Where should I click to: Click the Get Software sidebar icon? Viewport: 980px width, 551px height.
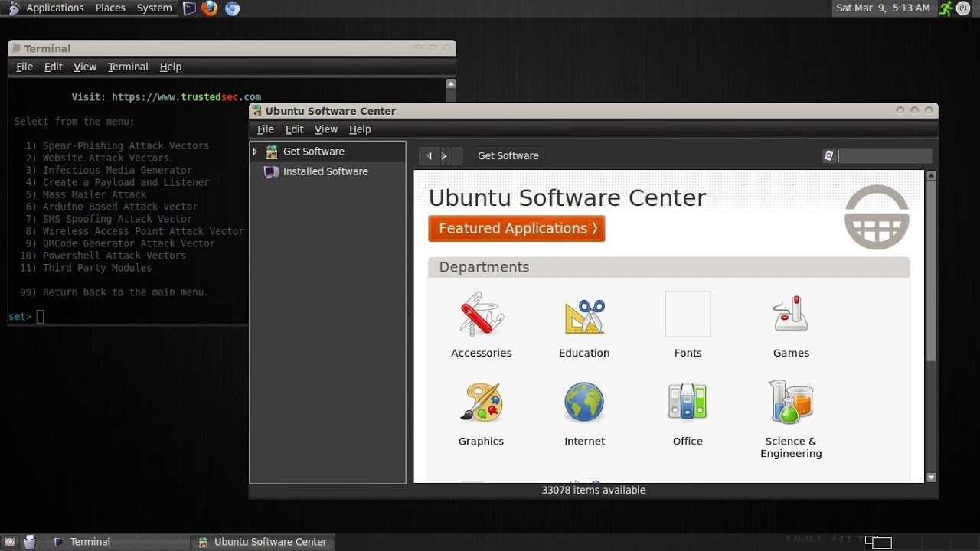[x=271, y=152]
